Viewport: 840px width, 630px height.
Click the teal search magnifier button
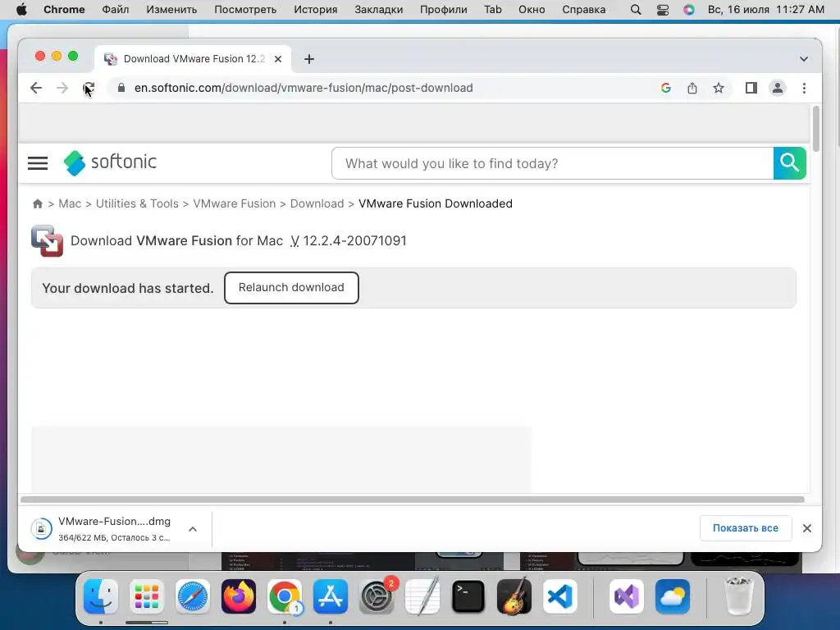pyautogui.click(x=790, y=163)
